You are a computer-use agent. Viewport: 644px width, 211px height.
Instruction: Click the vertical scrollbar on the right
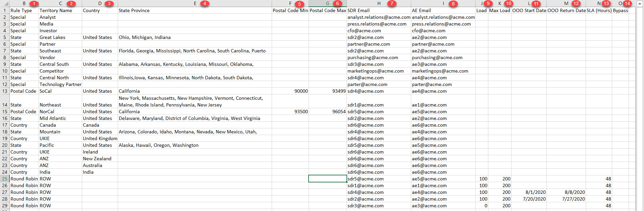click(x=639, y=101)
